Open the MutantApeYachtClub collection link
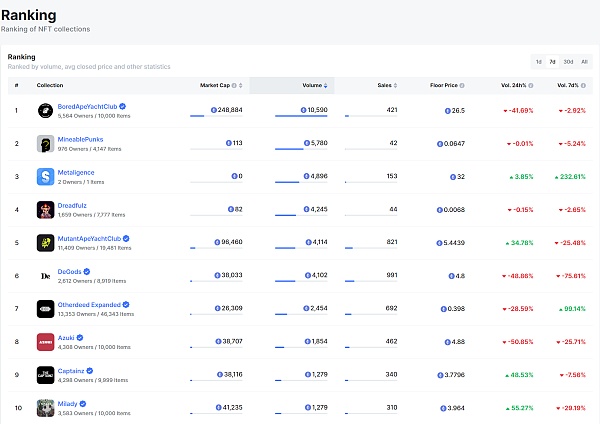Image resolution: width=600 pixels, height=424 pixels. 89,238
